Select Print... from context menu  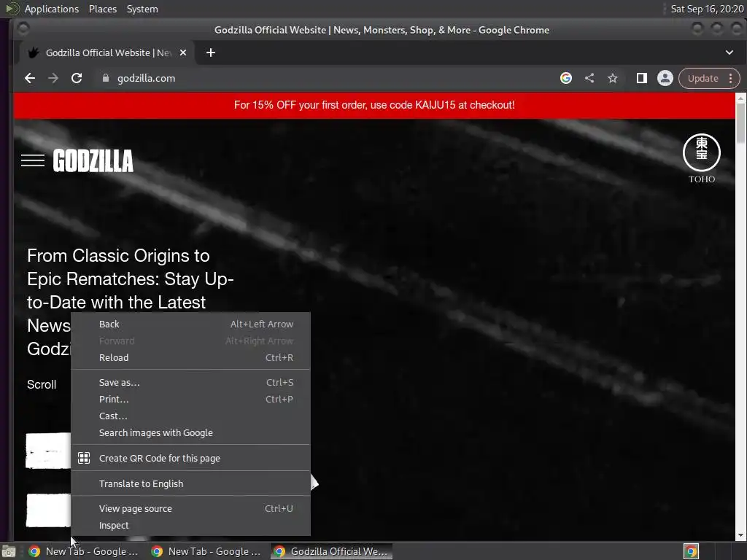click(190, 399)
